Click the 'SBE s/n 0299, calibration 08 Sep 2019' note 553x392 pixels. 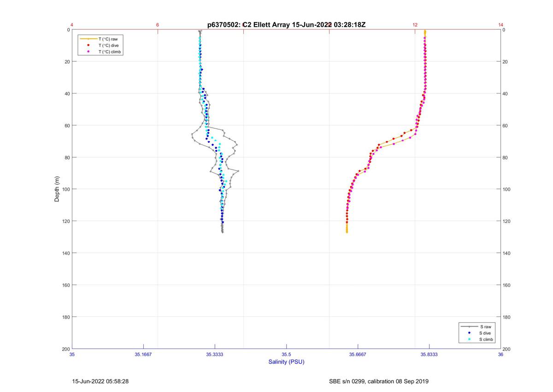coord(379,381)
